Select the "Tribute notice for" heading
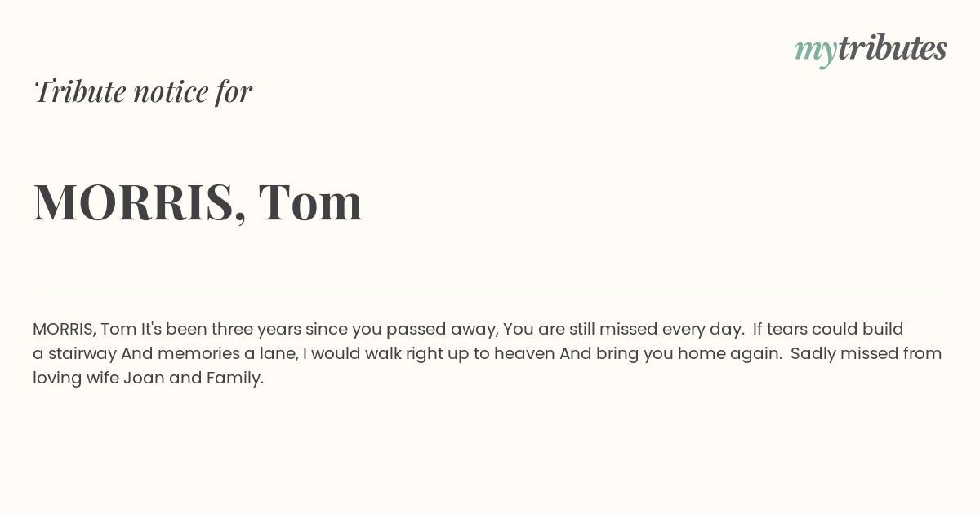 tap(143, 91)
